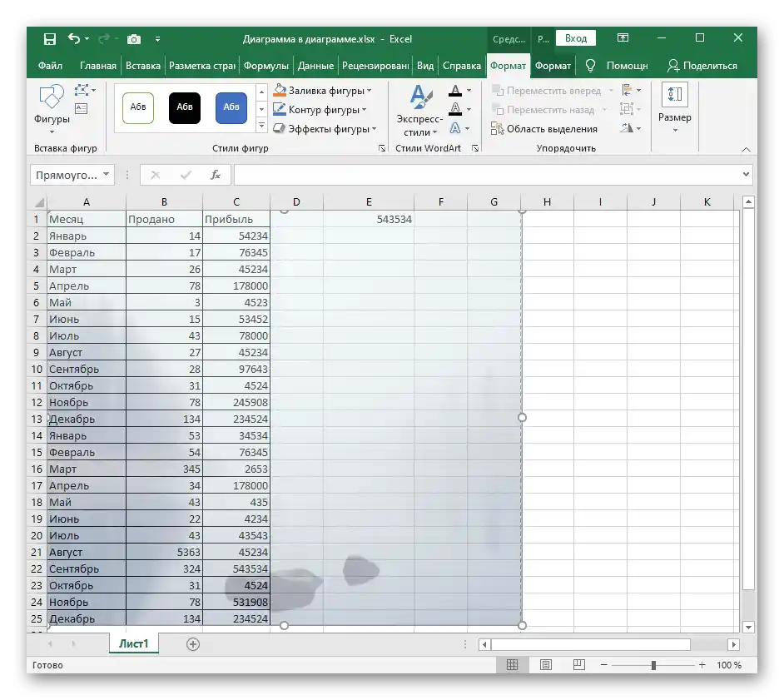784x700 pixels.
Task: Click cell containing Декабрь in row 13
Action: [87, 419]
